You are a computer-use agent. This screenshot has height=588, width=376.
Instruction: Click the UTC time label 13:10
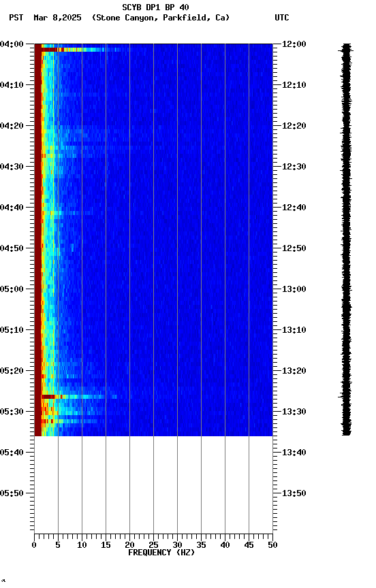point(294,330)
